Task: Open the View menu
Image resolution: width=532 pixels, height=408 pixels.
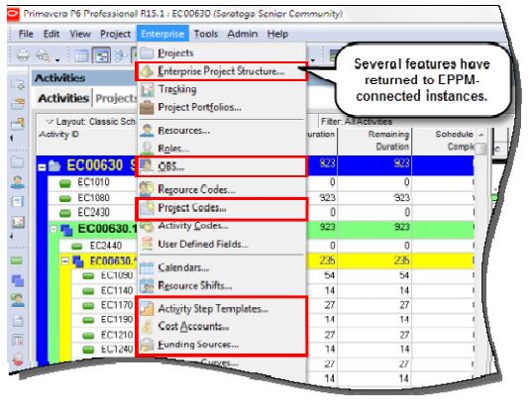Action: tap(80, 34)
